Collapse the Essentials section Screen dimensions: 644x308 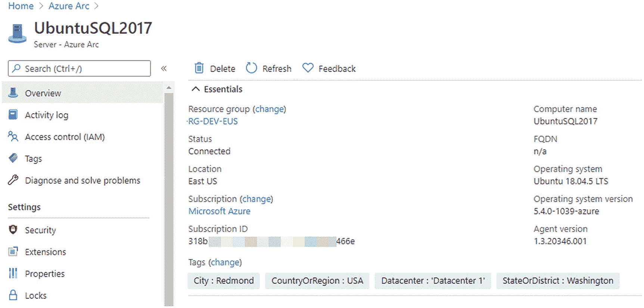pos(196,89)
